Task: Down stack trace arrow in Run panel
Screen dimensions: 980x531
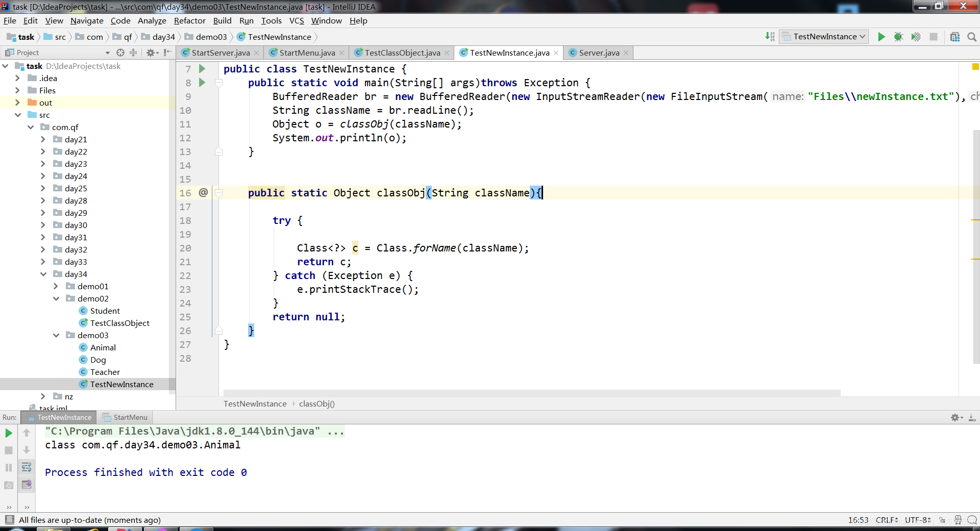Action: [27, 450]
